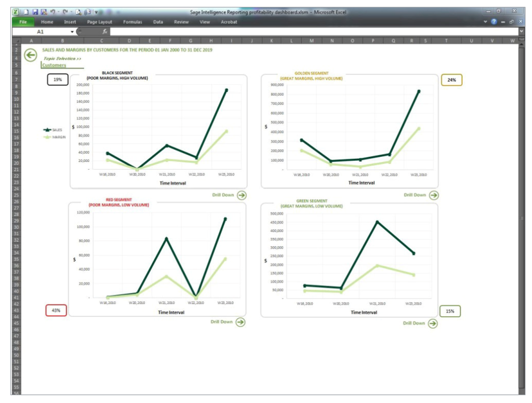Open the File tab
This screenshot has width=532, height=403.
[x=22, y=22]
